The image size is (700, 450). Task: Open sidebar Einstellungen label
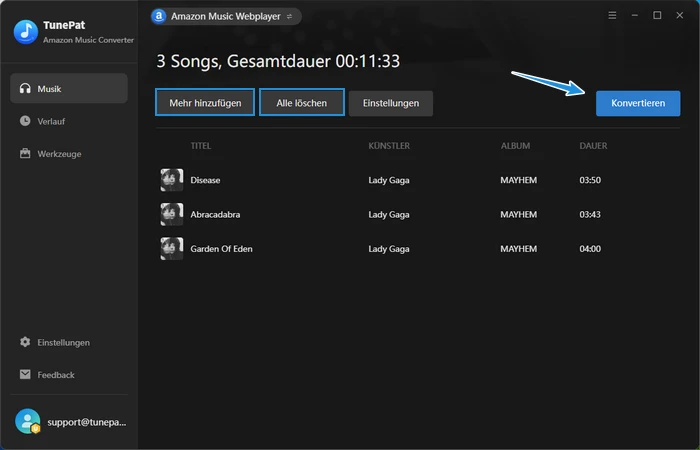[x=63, y=342]
